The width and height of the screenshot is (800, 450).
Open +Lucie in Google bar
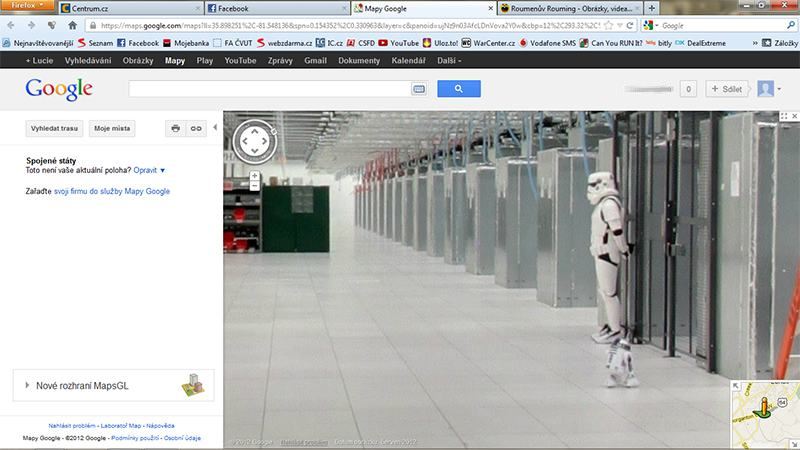[39, 60]
